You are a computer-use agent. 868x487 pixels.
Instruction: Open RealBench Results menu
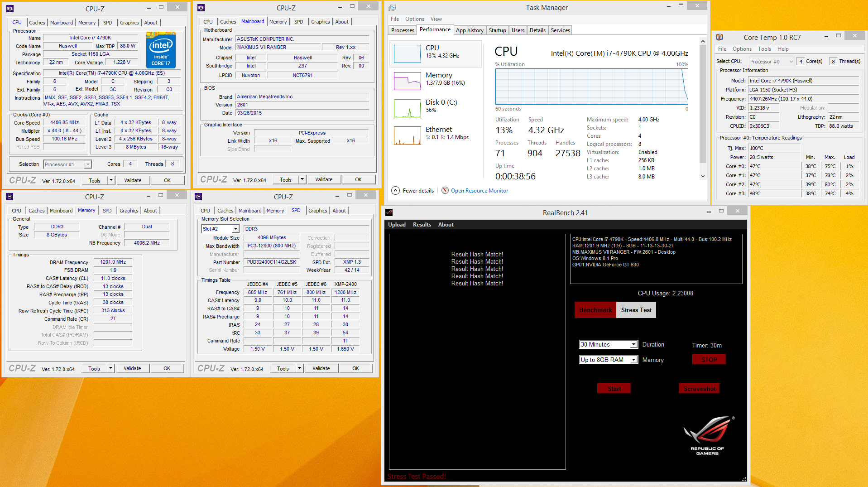click(422, 225)
